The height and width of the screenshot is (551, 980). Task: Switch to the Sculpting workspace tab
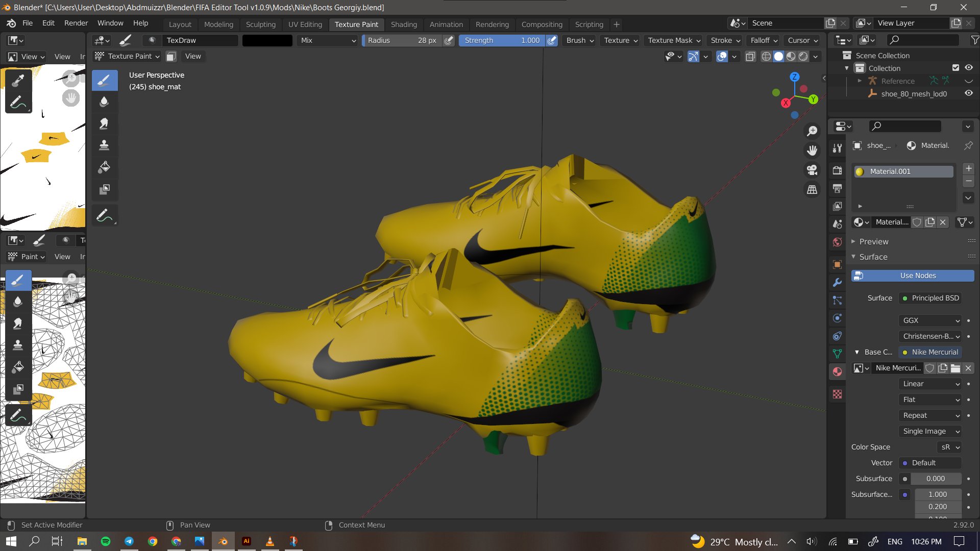tap(260, 24)
